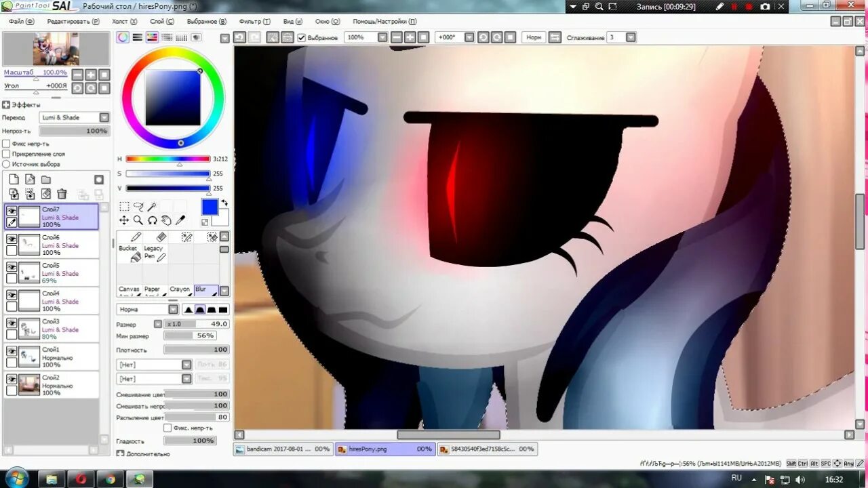The width and height of the screenshot is (868, 488).
Task: Click the navigator zoom-in plus button
Action: click(91, 75)
